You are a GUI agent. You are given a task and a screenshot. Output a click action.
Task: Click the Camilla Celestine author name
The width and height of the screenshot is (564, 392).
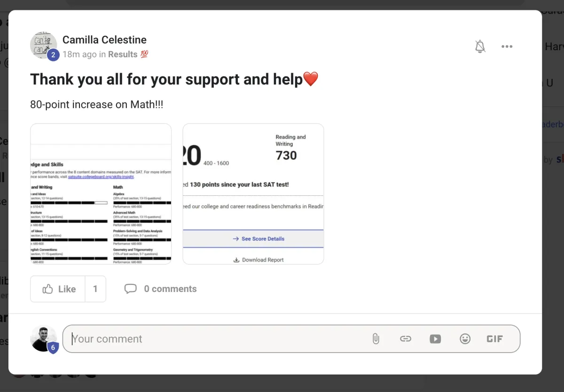104,40
